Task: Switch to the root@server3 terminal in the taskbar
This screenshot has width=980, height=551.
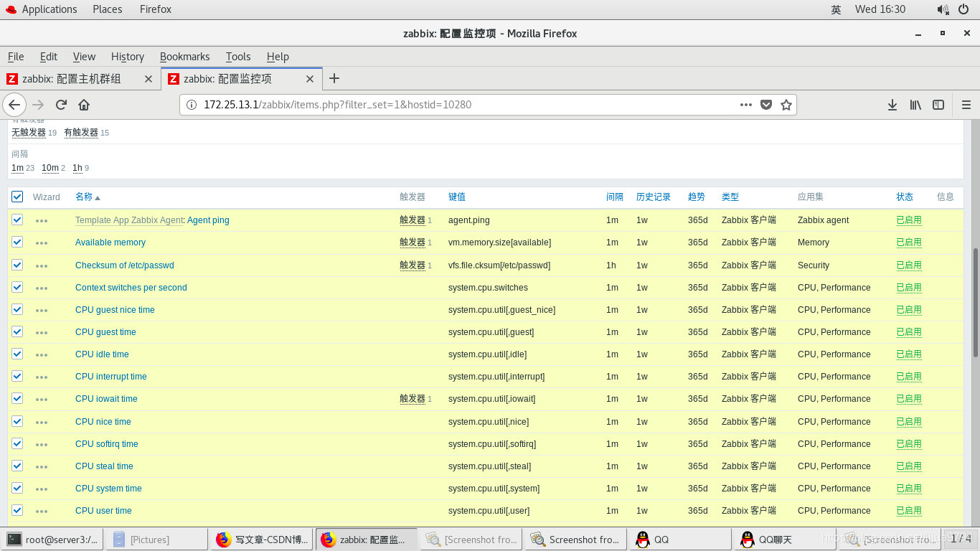Action: (52, 540)
